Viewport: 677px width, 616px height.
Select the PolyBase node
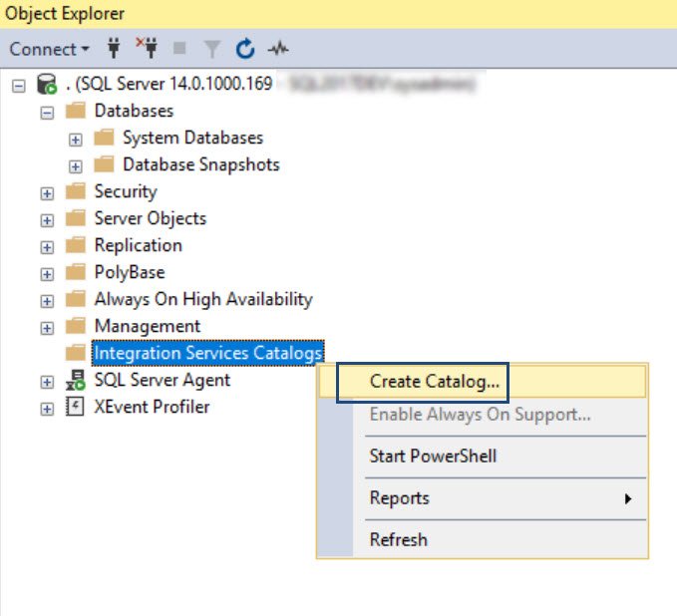(x=130, y=272)
